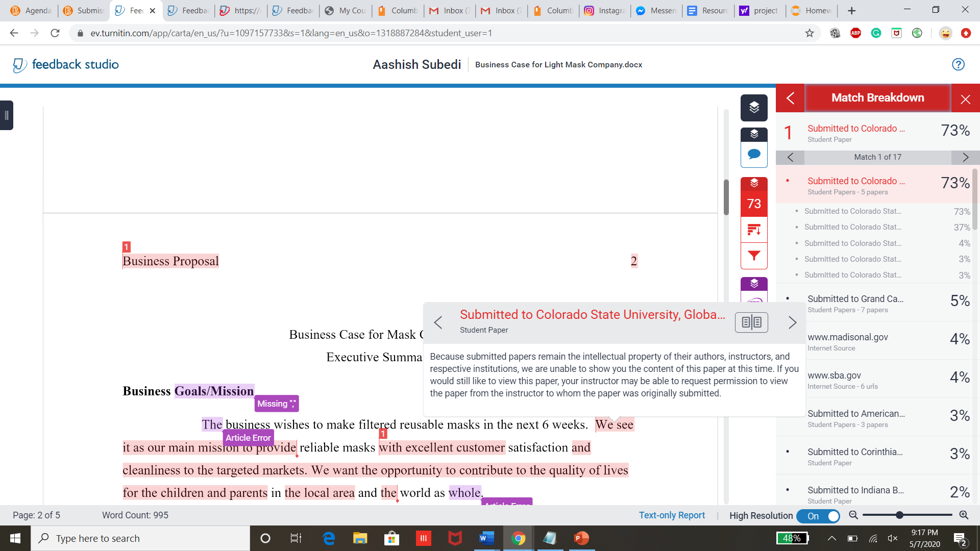Open Task View from the taskbar

click(296, 538)
